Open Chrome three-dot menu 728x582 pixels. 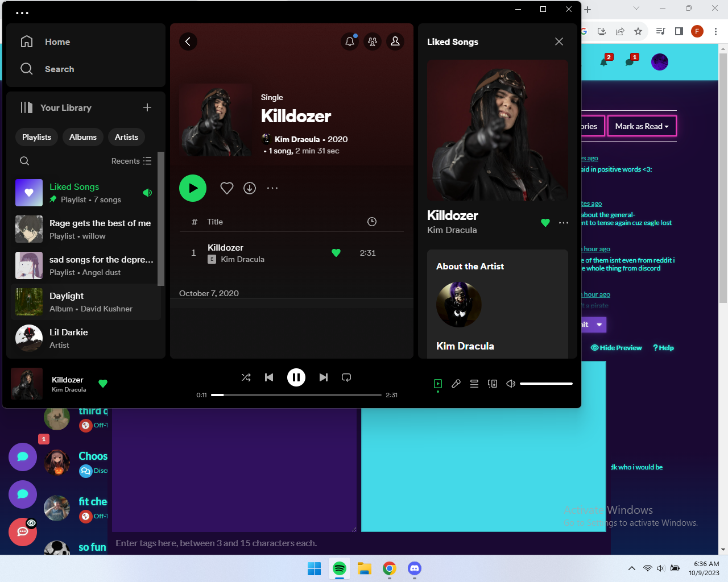715,31
